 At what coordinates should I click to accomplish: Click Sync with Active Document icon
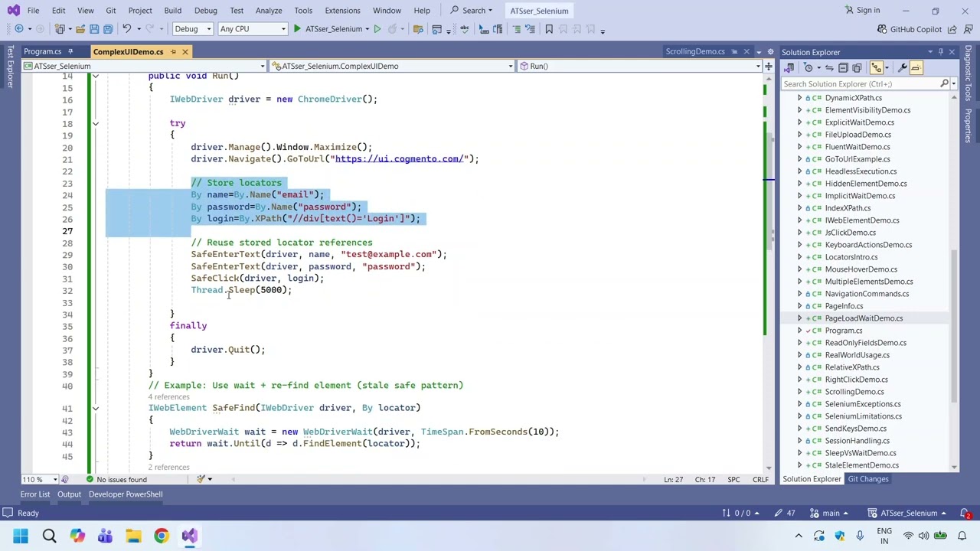coord(829,68)
